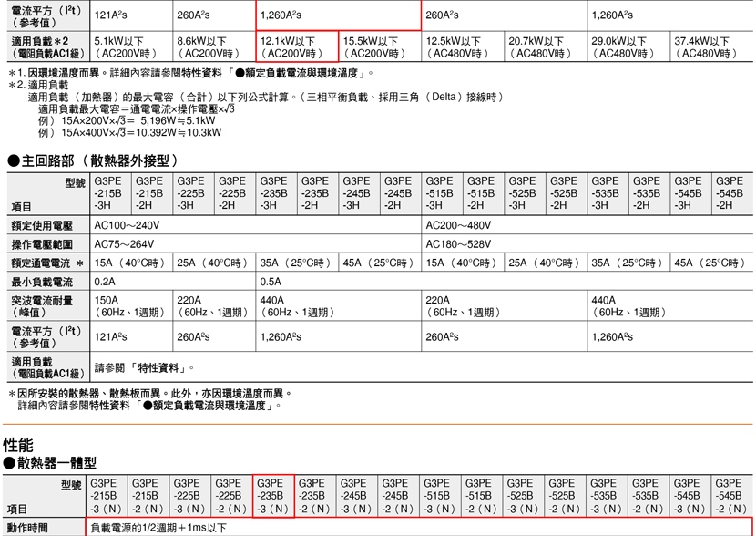This screenshot has width=756, height=536.
Task: Click column header G3PE-235B-3（N）
Action: click(x=273, y=497)
